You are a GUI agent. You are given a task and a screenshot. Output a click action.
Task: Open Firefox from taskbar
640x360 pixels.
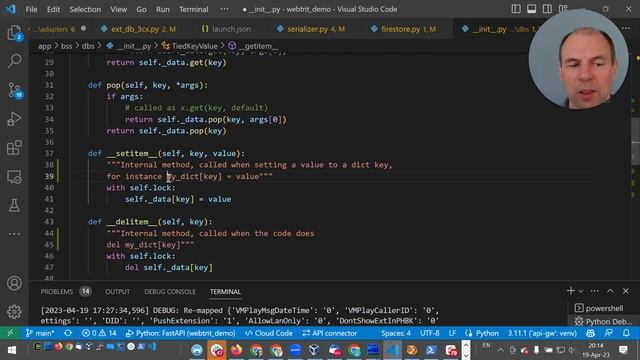(x=236, y=350)
